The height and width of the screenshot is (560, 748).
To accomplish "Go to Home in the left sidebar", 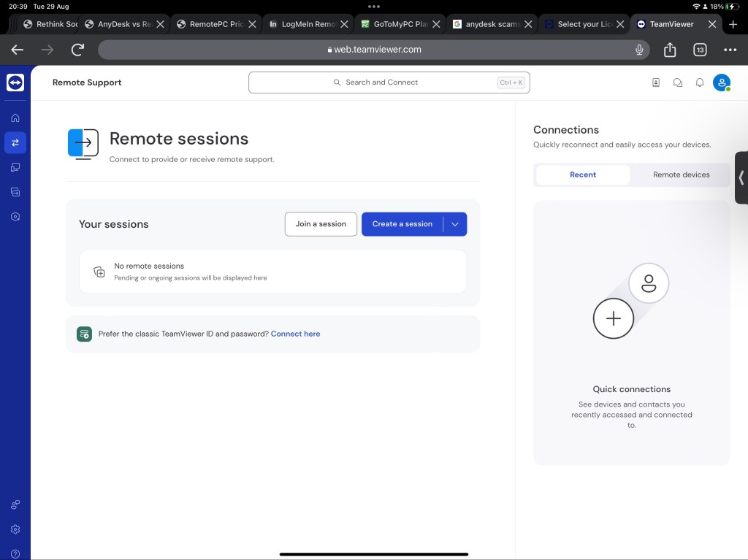I will (x=15, y=118).
